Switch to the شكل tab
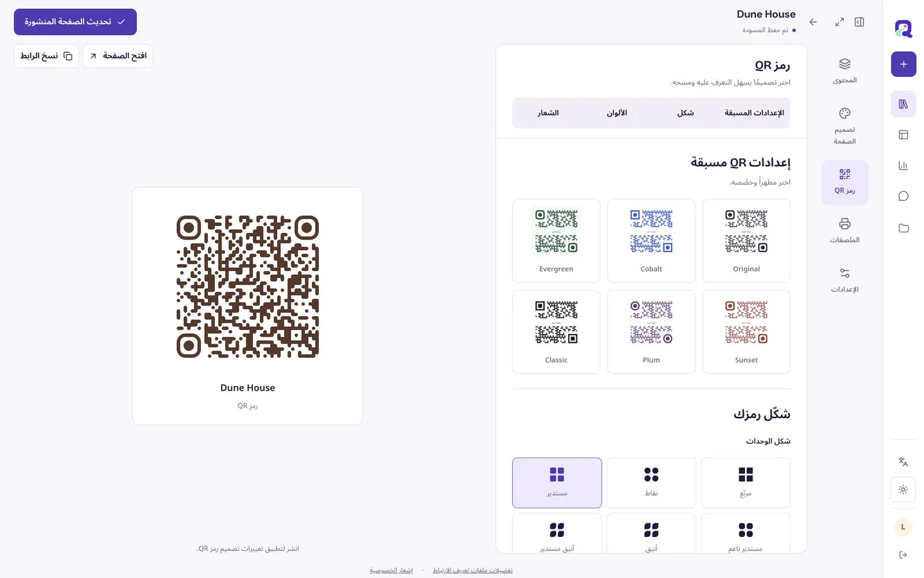The image size is (924, 578). click(x=685, y=113)
